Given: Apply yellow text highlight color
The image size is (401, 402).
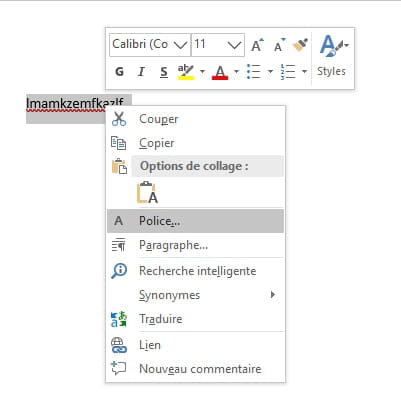Looking at the screenshot, I should click(x=186, y=72).
